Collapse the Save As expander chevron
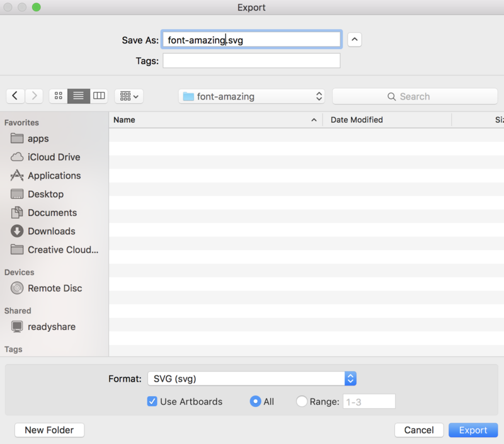The height and width of the screenshot is (444, 504). pyautogui.click(x=354, y=39)
